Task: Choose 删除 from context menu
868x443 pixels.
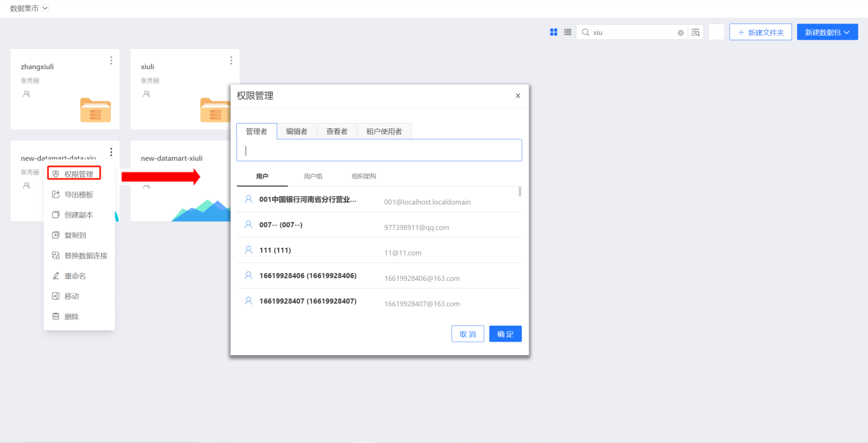Action: (x=72, y=316)
